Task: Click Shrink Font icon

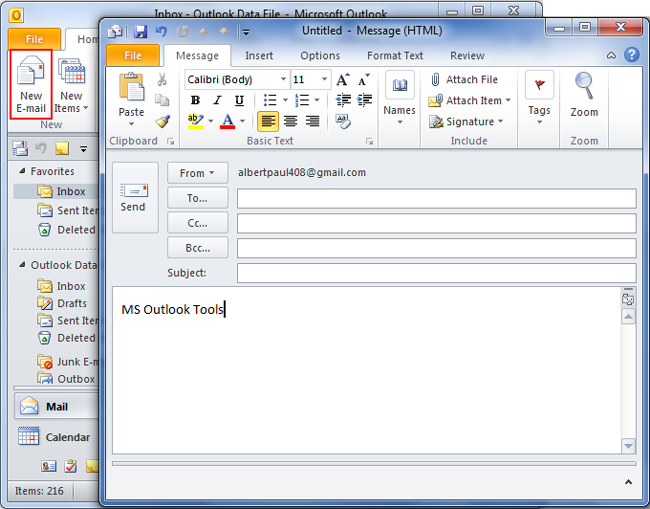Action: [364, 80]
